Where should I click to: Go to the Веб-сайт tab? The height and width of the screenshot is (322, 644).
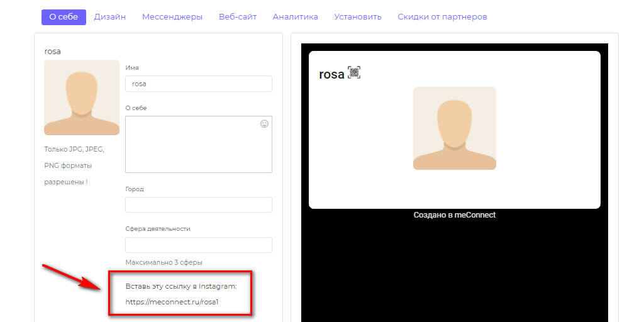tap(238, 17)
